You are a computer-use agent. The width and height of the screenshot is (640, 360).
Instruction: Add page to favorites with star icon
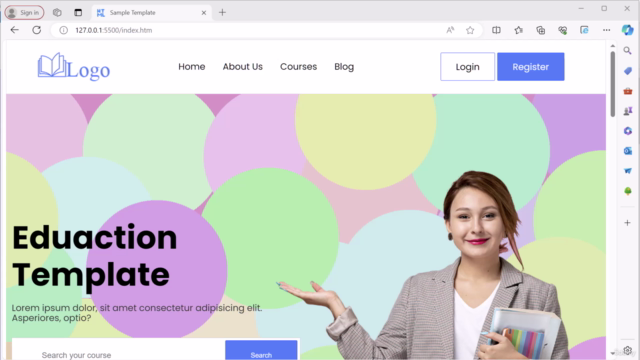tap(470, 30)
